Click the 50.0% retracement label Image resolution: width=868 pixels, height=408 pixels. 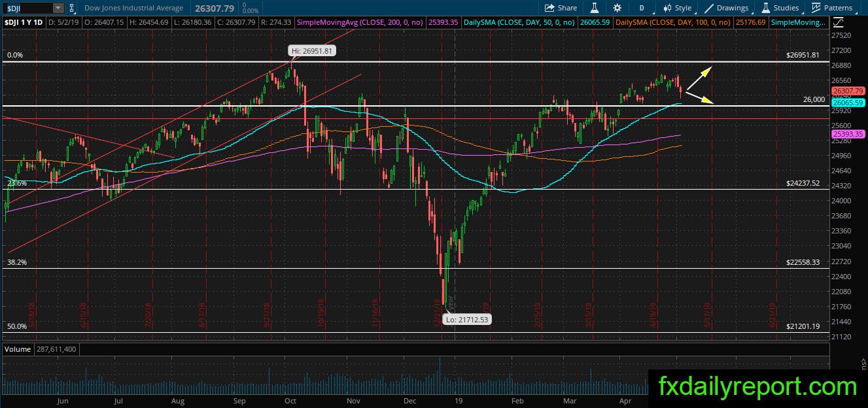(17, 326)
